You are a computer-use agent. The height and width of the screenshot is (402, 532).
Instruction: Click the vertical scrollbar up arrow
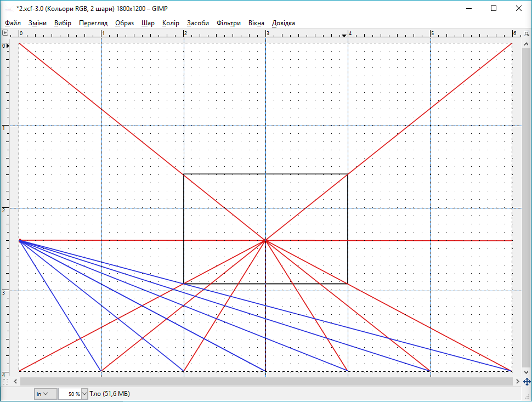tap(526, 44)
